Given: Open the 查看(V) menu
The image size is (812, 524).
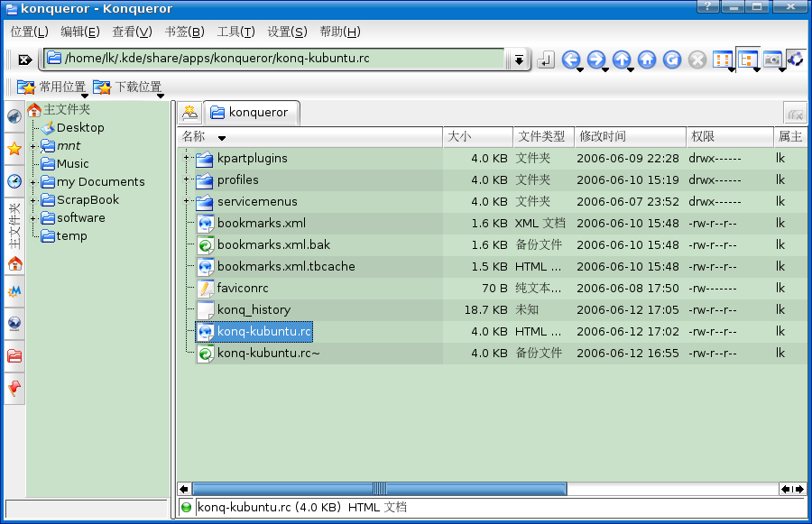Looking at the screenshot, I should [132, 32].
